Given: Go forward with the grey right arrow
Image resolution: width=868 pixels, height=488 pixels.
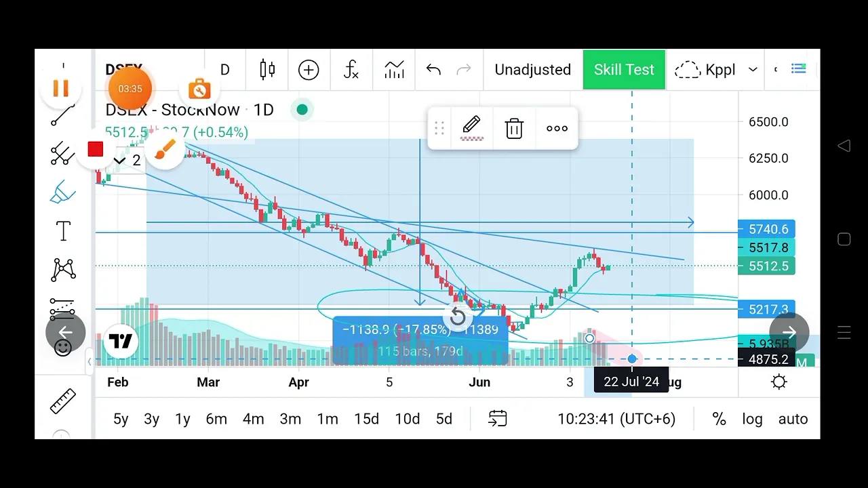Looking at the screenshot, I should click(789, 332).
